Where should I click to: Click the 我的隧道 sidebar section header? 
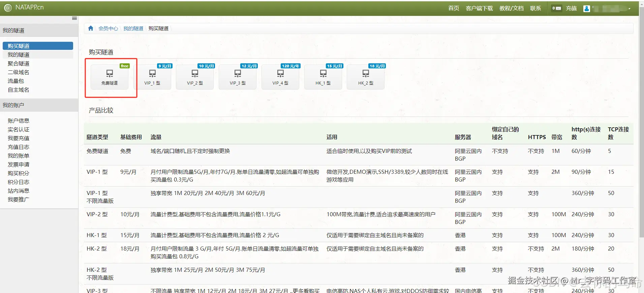click(x=39, y=30)
